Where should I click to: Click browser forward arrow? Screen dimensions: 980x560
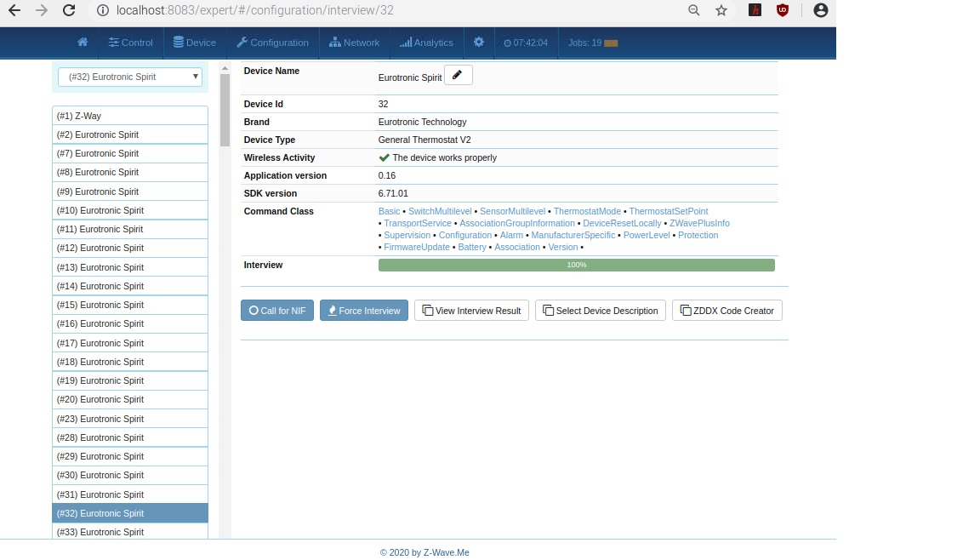[x=42, y=10]
